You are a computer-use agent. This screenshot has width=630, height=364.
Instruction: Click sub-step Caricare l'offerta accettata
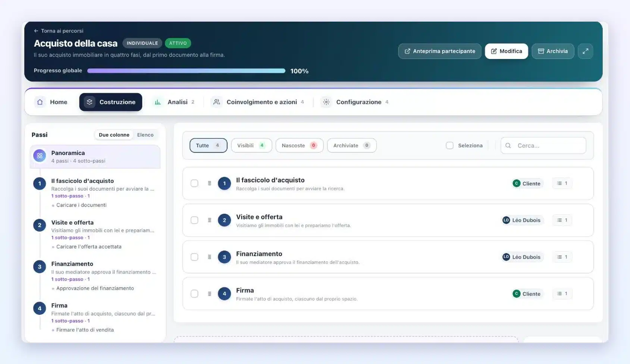[89, 247]
